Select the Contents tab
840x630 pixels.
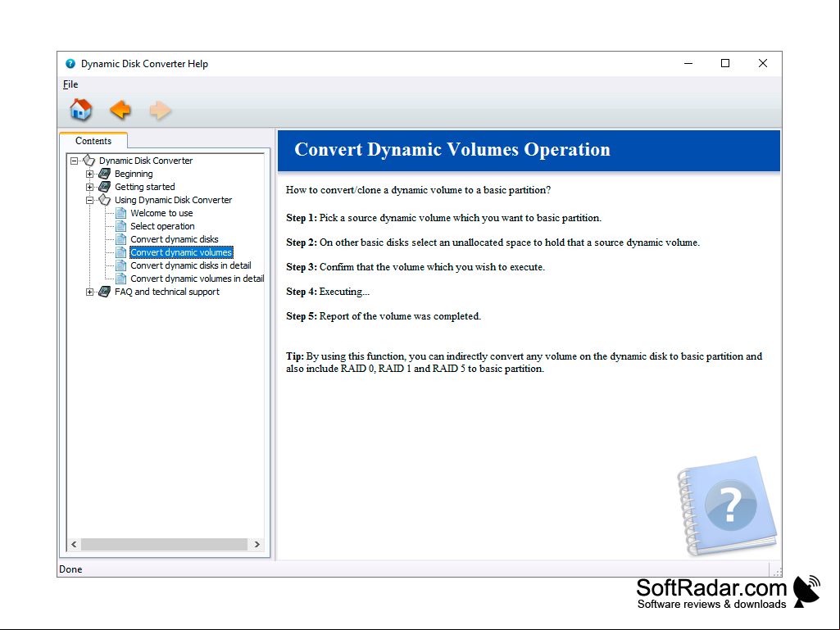[93, 140]
